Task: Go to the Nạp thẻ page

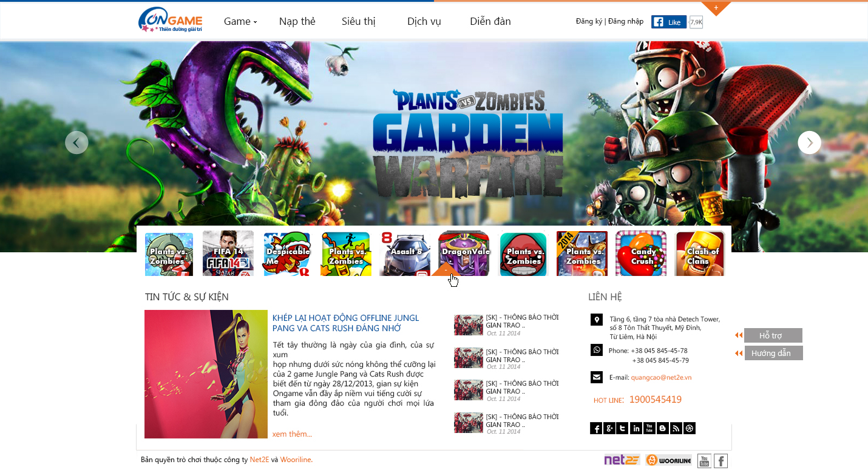Action: click(x=297, y=21)
